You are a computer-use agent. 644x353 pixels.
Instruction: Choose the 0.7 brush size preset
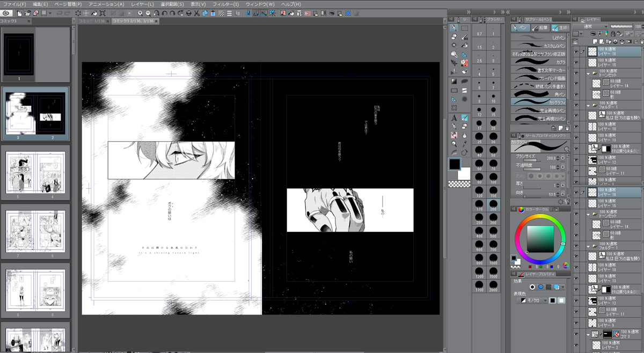(479, 31)
